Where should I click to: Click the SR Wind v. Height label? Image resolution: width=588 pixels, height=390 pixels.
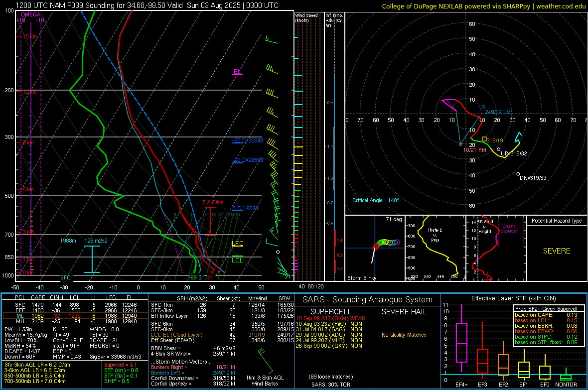[x=485, y=227]
